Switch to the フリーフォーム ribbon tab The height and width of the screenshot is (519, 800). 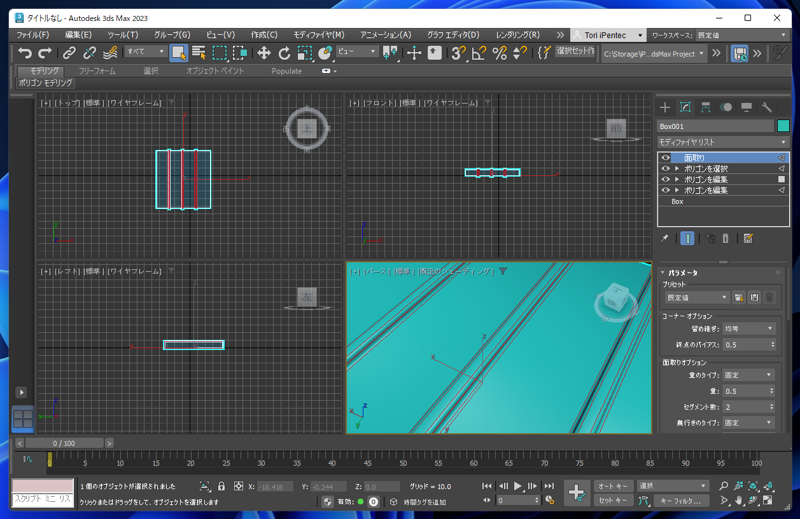97,71
